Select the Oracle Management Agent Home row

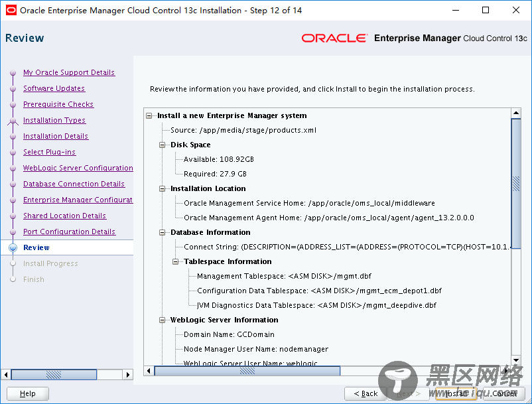click(x=329, y=218)
